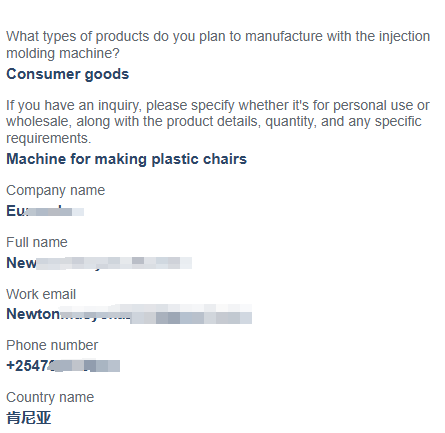The image size is (445, 433).
Task: Click the word 'wholesale' in instructions
Action: (x=39, y=121)
